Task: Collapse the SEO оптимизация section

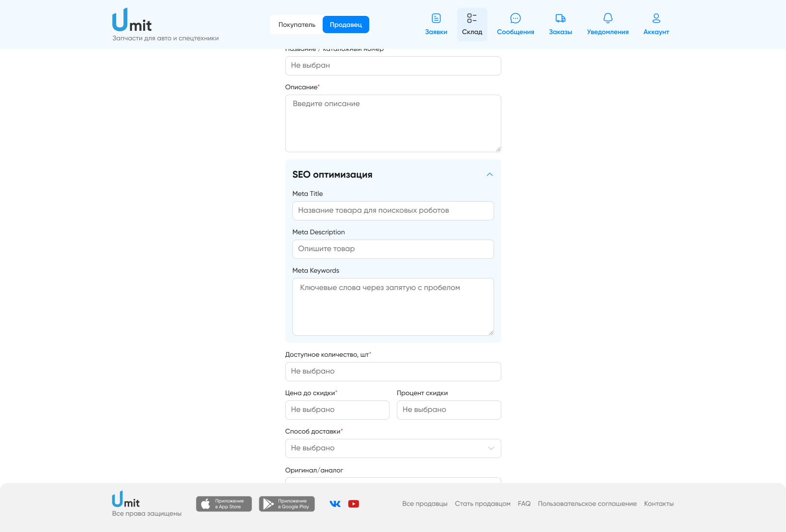Action: coord(490,174)
